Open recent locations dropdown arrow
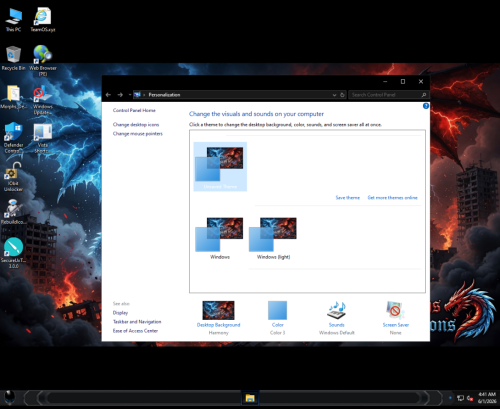 tap(130, 95)
